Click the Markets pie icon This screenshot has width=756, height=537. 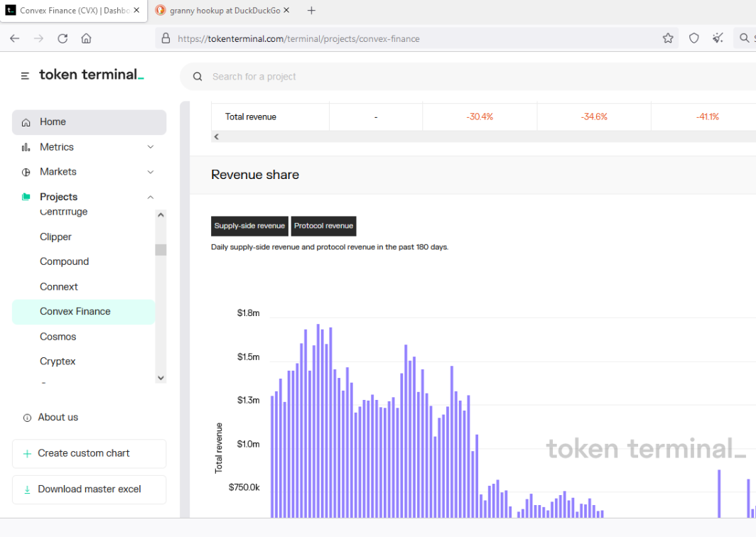[26, 172]
